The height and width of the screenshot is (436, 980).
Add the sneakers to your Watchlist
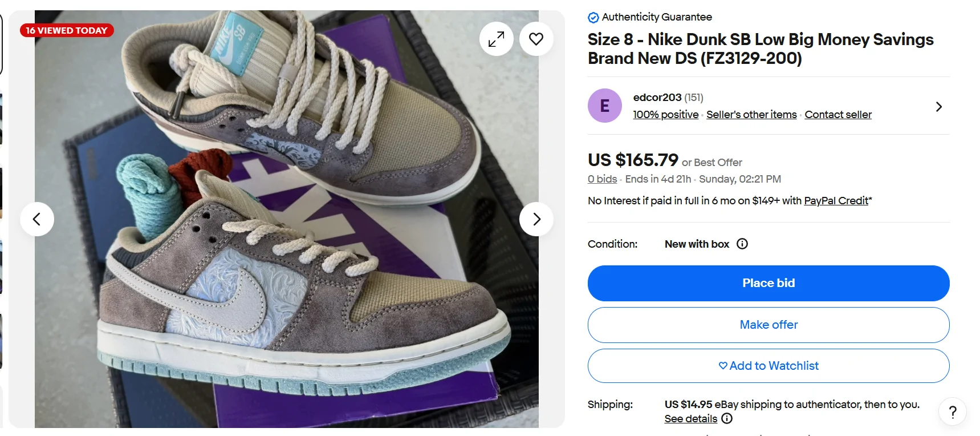click(768, 366)
